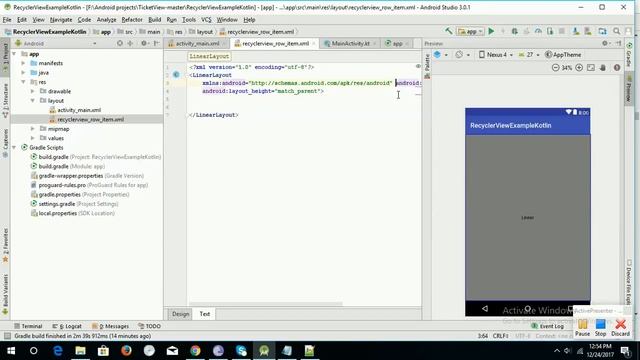Open the API 27 version dropdown
The height and width of the screenshot is (360, 640).
click(x=529, y=54)
